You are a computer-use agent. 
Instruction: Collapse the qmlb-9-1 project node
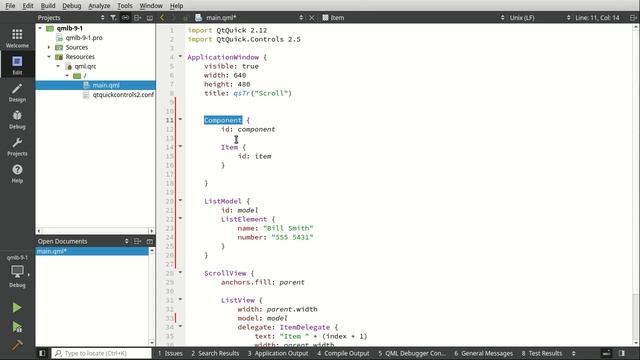(x=40, y=28)
